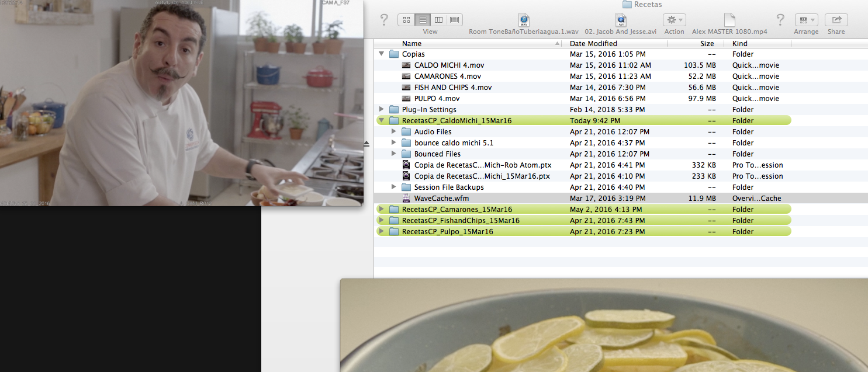Screen dimensions: 868x372
Task: Click the Today 9:42 PM date
Action: 594,120
